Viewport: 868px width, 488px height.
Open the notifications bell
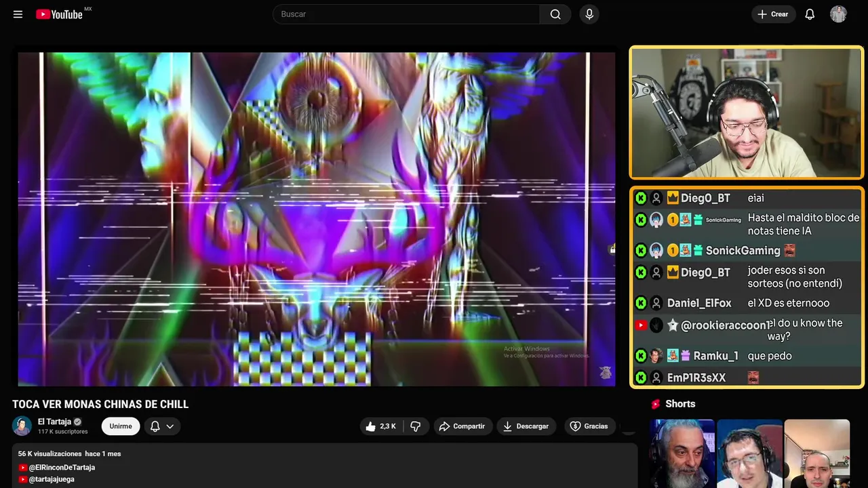810,14
